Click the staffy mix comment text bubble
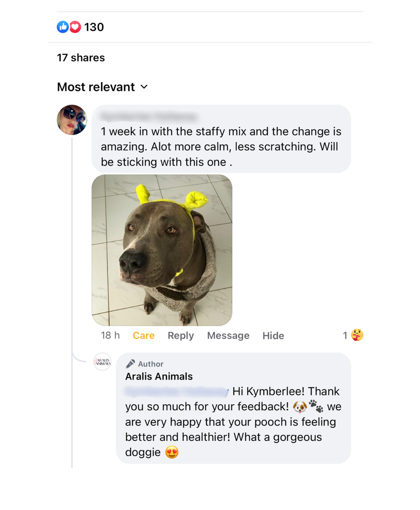 point(221,147)
